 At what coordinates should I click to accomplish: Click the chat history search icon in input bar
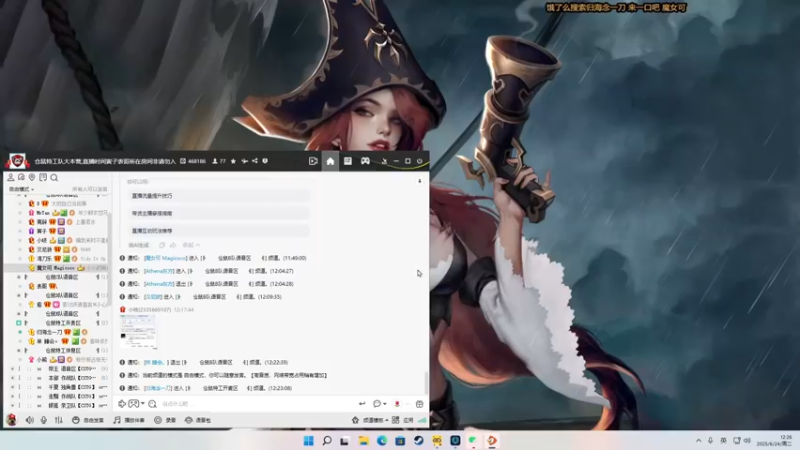click(x=153, y=404)
